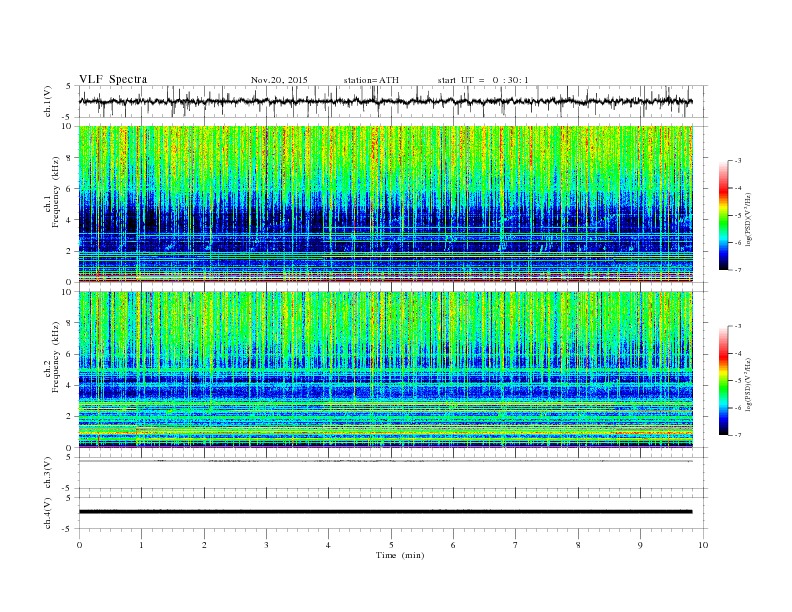This screenshot has width=792, height=612.
Task: Click the "station=ATH" header text
Action: [371, 80]
